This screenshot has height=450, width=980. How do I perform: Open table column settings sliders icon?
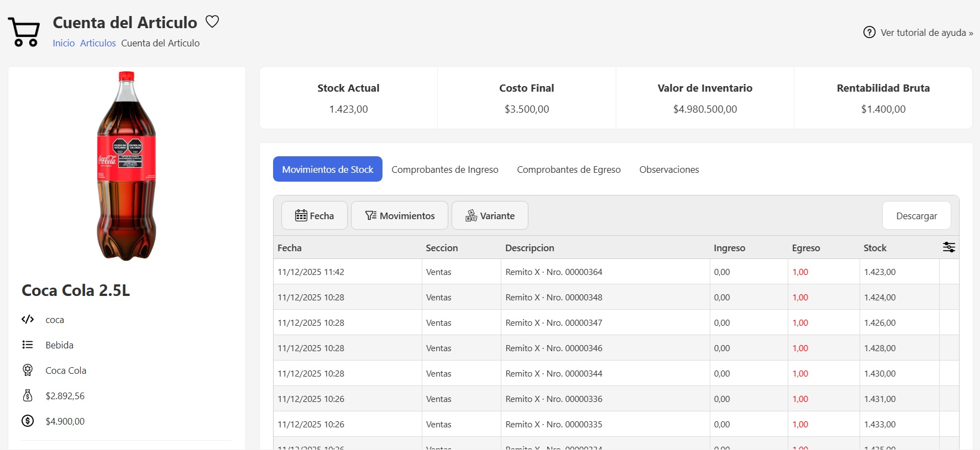coord(948,247)
